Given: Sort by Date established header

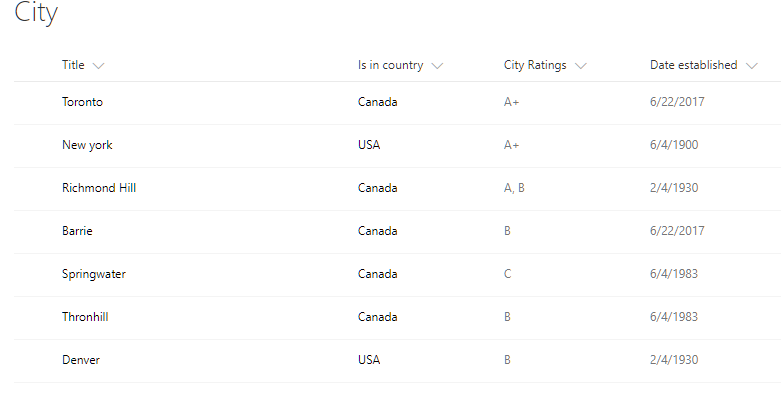Looking at the screenshot, I should pos(693,65).
